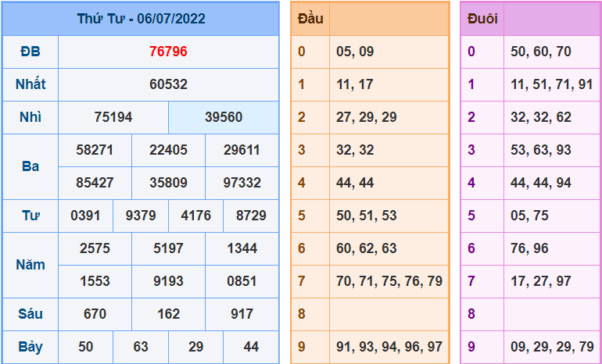Select the Năm prize number 1553
This screenshot has width=602, height=364.
pos(95,281)
